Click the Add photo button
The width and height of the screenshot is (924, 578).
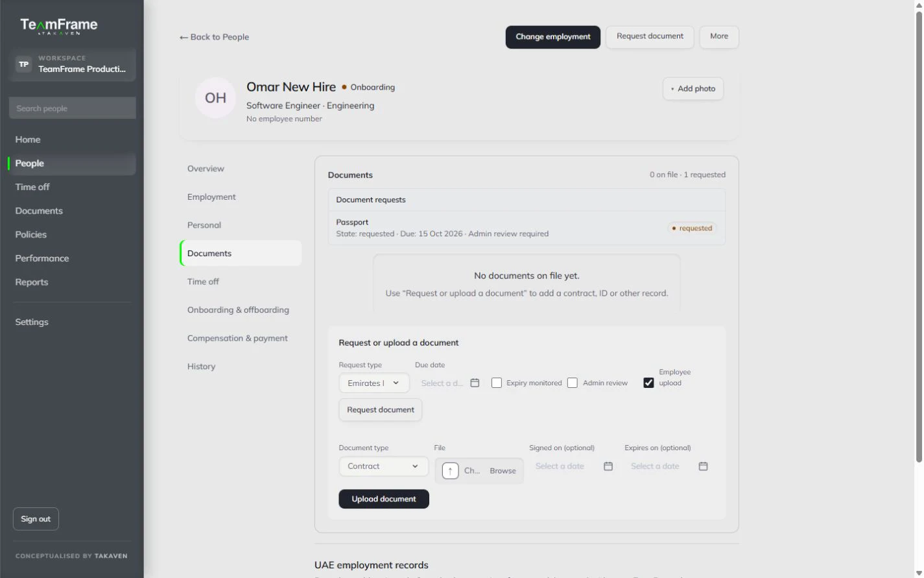pyautogui.click(x=693, y=89)
